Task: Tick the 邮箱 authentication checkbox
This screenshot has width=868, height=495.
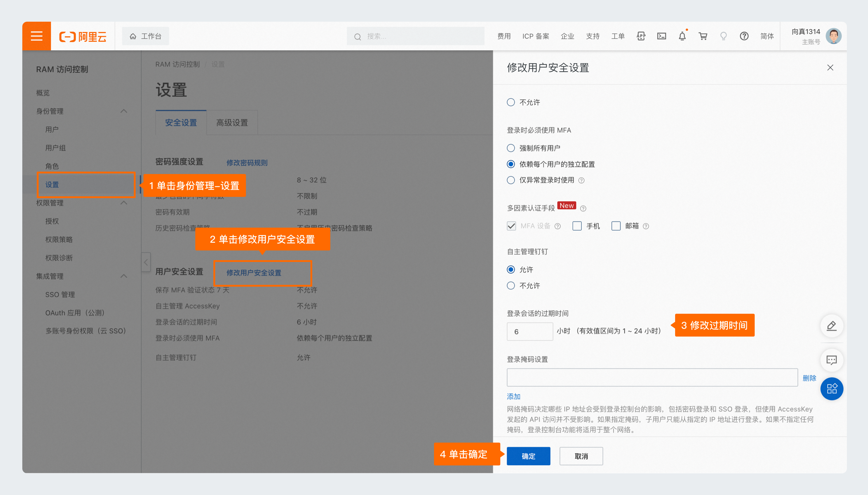Action: (x=616, y=226)
